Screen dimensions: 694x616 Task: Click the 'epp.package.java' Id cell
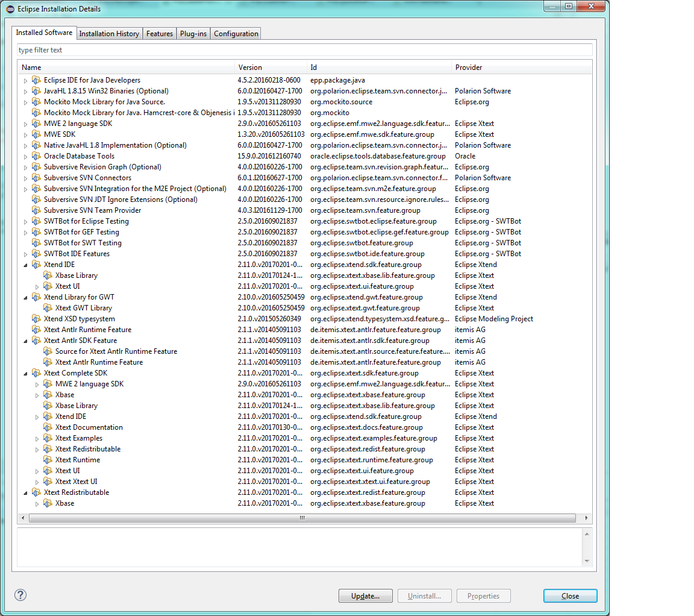click(x=338, y=80)
